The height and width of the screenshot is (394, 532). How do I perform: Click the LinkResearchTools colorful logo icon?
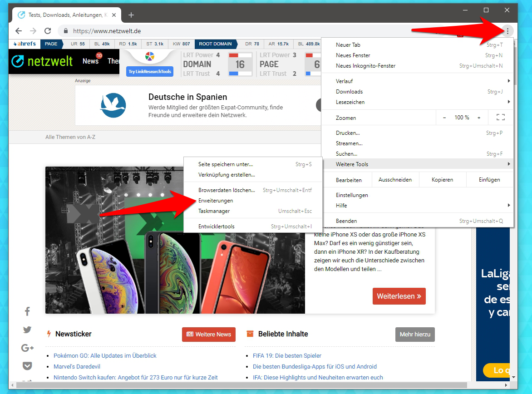[150, 56]
